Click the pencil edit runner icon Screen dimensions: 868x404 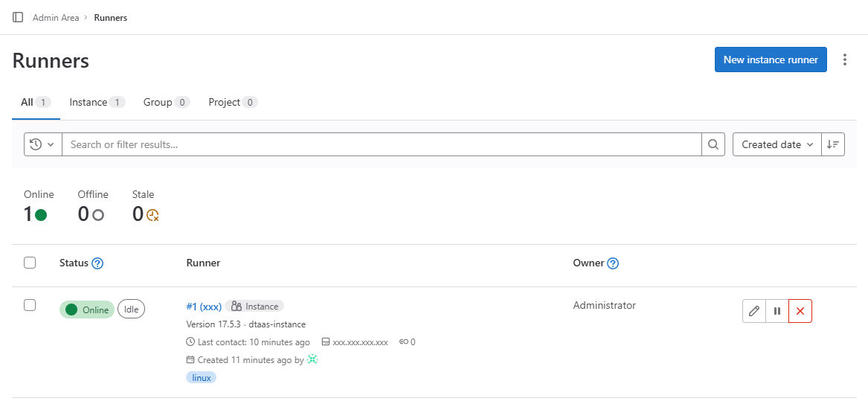[754, 311]
